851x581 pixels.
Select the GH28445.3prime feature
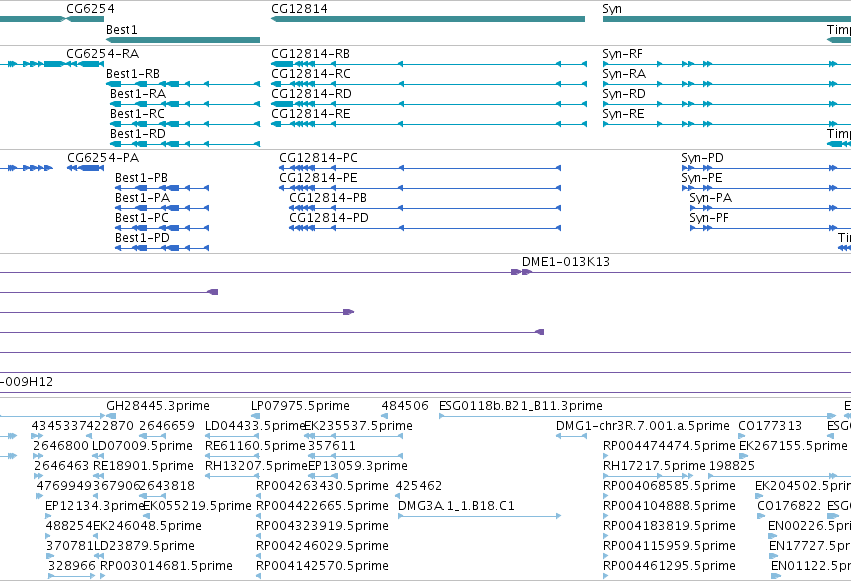(157, 406)
